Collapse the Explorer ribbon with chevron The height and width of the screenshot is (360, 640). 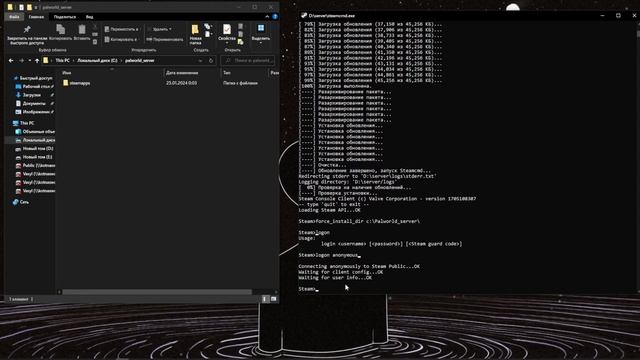(267, 17)
